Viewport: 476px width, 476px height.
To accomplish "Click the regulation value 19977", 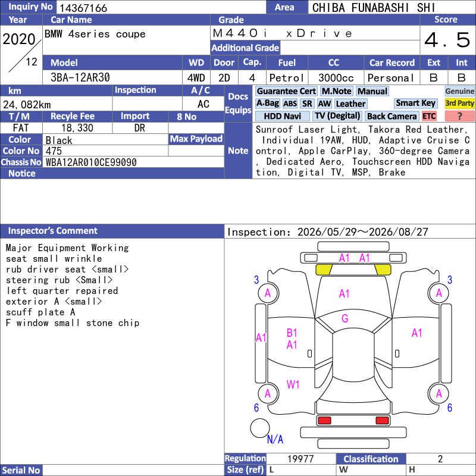I will pyautogui.click(x=300, y=459).
